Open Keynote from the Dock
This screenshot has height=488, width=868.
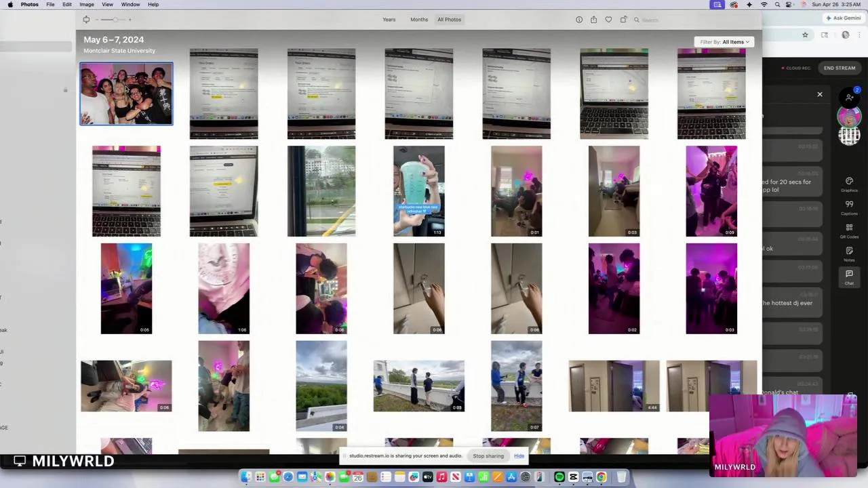pos(470,477)
